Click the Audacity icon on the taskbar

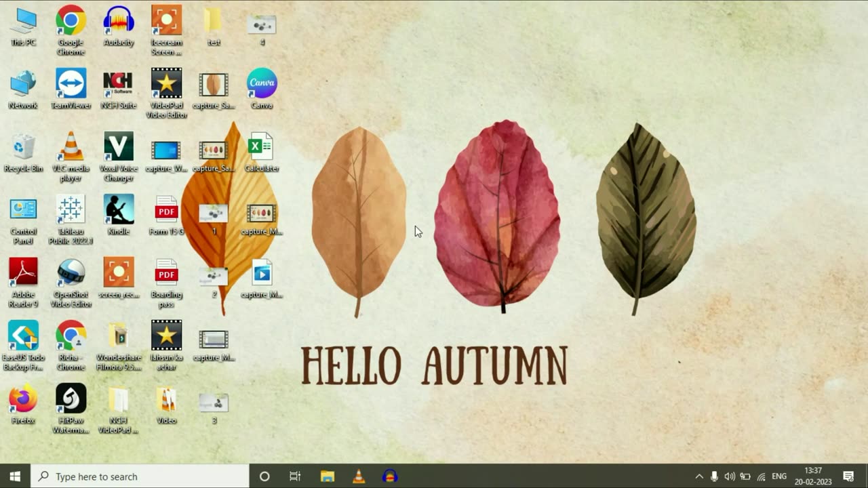tap(390, 476)
